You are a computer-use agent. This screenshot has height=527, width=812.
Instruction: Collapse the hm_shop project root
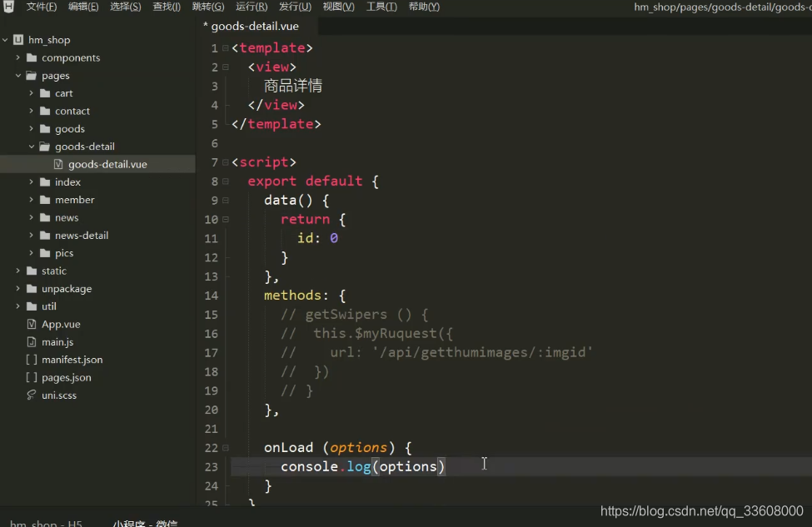pos(5,40)
